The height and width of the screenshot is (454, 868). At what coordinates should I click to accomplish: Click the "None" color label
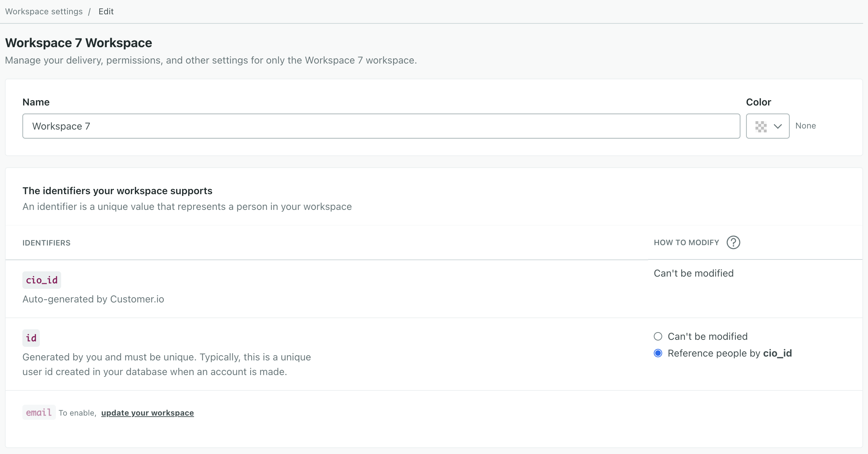click(805, 126)
